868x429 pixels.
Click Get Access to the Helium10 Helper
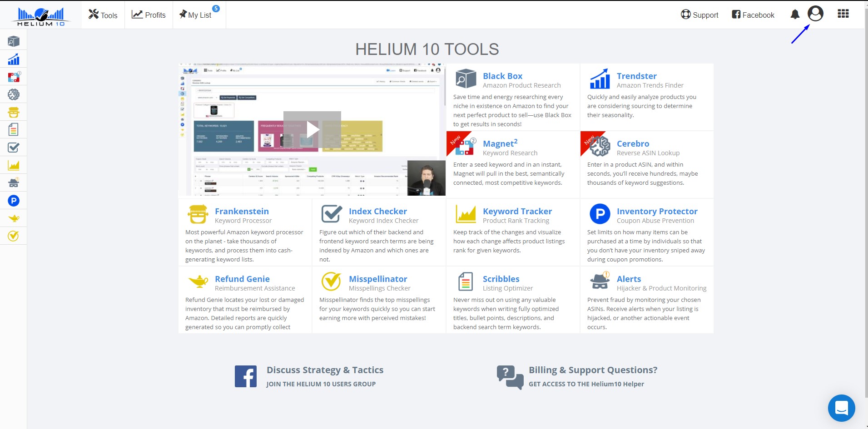[586, 384]
